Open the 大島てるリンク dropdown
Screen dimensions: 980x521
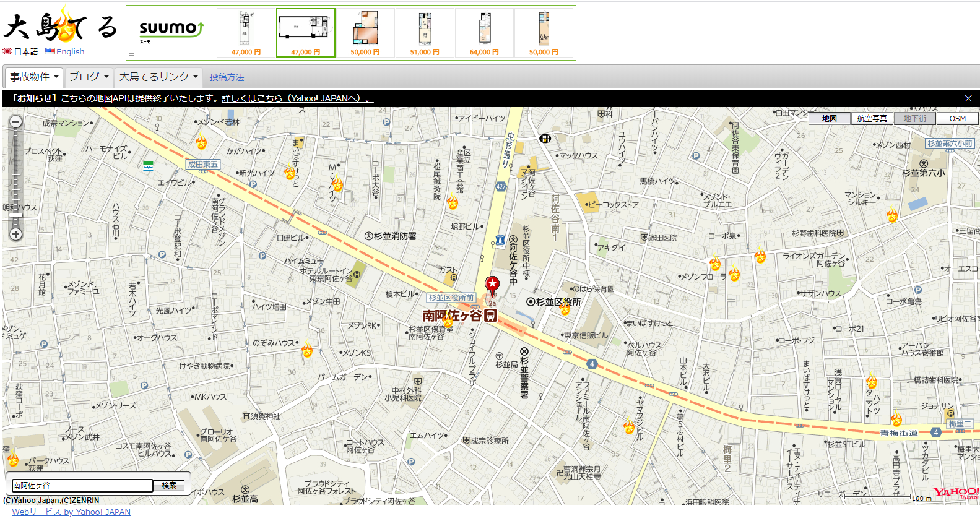(x=158, y=77)
